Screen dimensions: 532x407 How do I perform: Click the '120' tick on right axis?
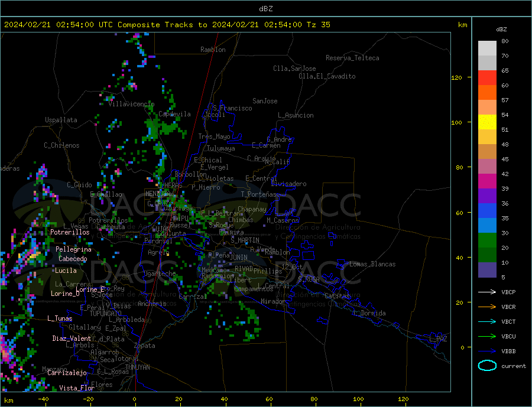(456, 77)
